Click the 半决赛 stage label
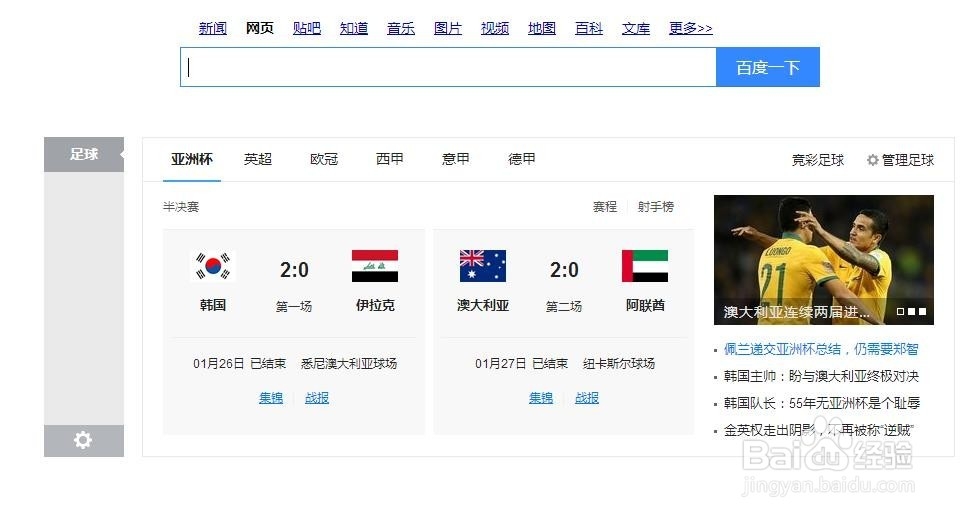This screenshot has width=967, height=519. (x=181, y=206)
